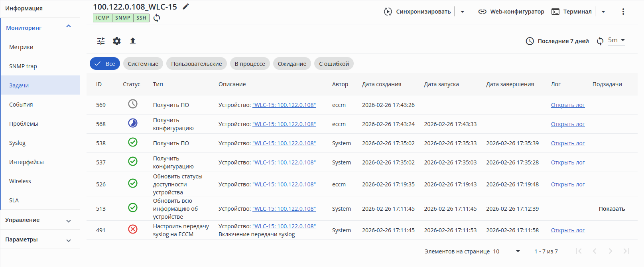The height and width of the screenshot is (267, 644).
Task: Open the log for task 569
Action: (x=568, y=105)
